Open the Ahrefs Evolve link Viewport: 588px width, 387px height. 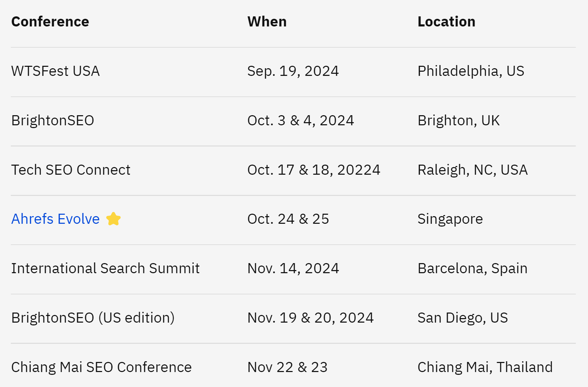click(55, 219)
